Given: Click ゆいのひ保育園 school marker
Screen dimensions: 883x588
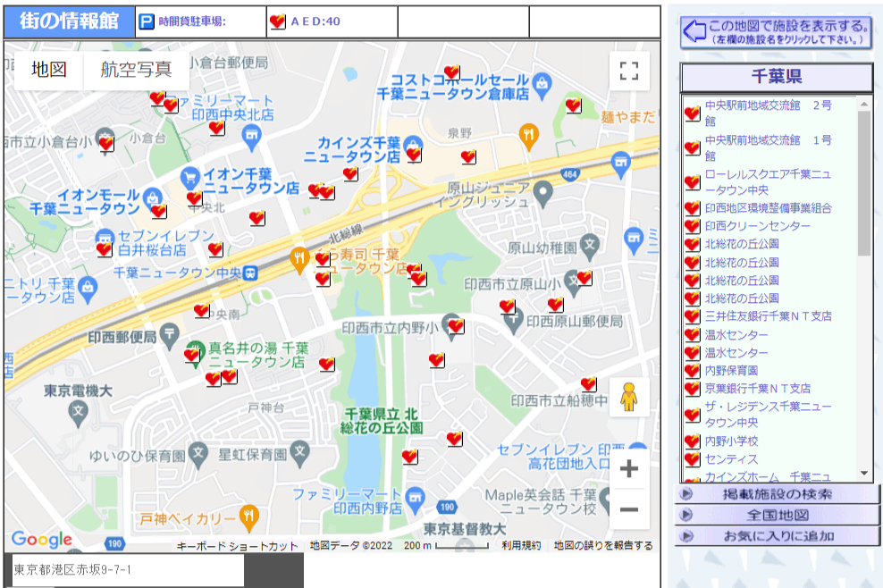Looking at the screenshot, I should (x=198, y=455).
